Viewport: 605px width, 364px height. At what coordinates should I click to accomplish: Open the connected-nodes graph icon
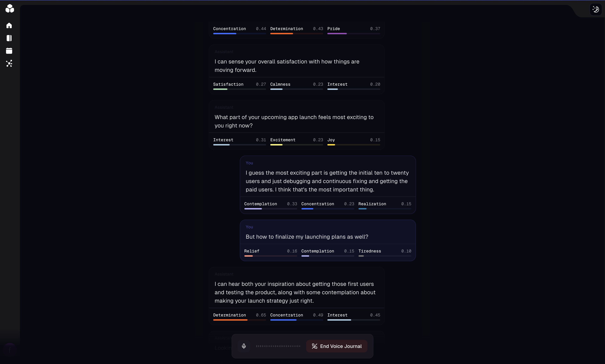tap(9, 63)
